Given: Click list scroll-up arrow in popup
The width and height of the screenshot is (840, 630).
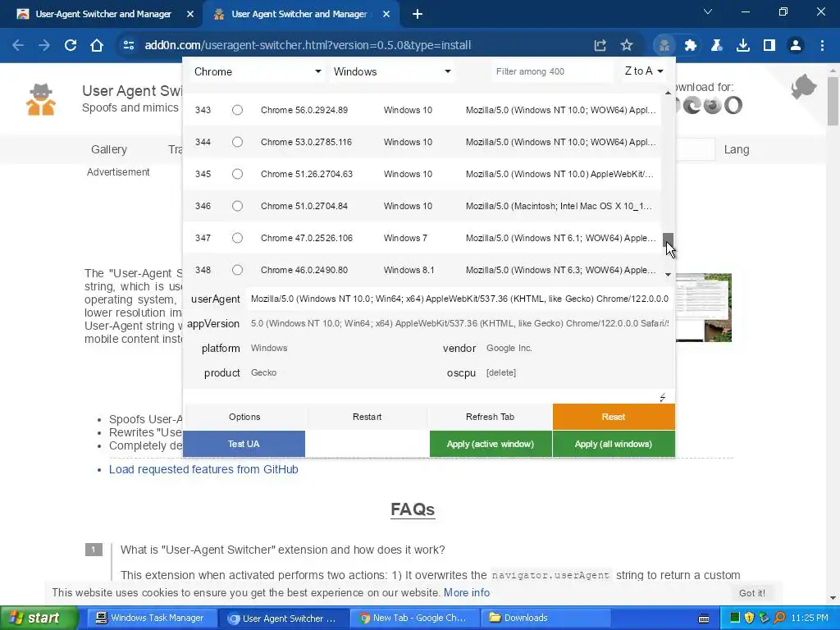Looking at the screenshot, I should [x=668, y=94].
